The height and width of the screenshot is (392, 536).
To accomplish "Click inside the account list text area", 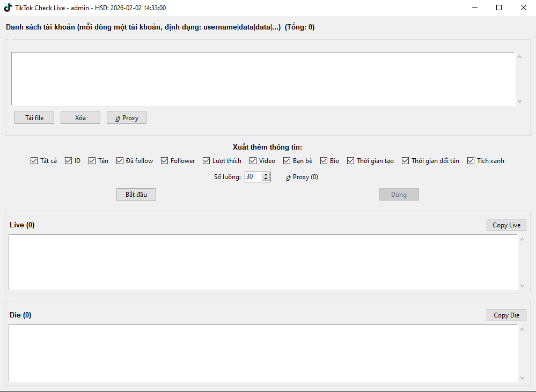I will (x=263, y=78).
